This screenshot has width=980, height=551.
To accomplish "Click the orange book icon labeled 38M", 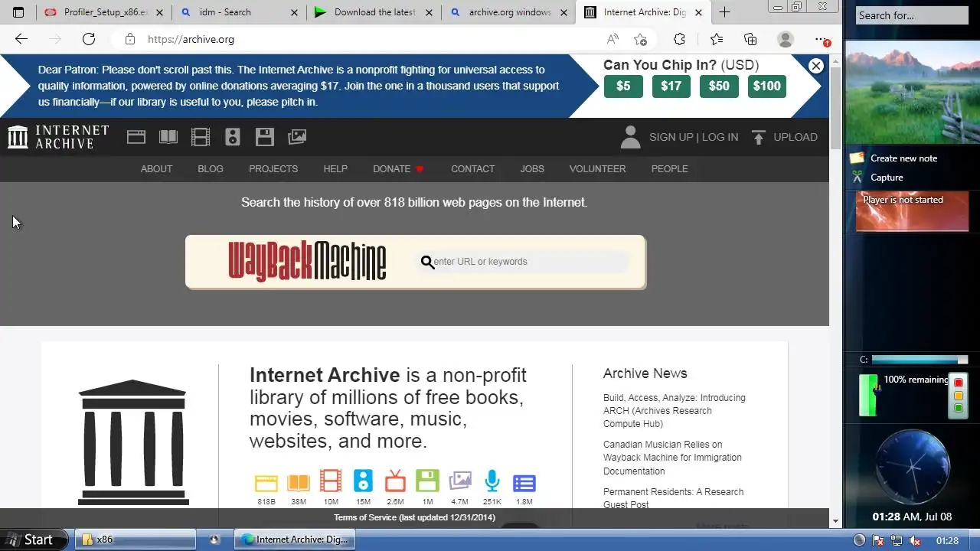I will (x=299, y=482).
